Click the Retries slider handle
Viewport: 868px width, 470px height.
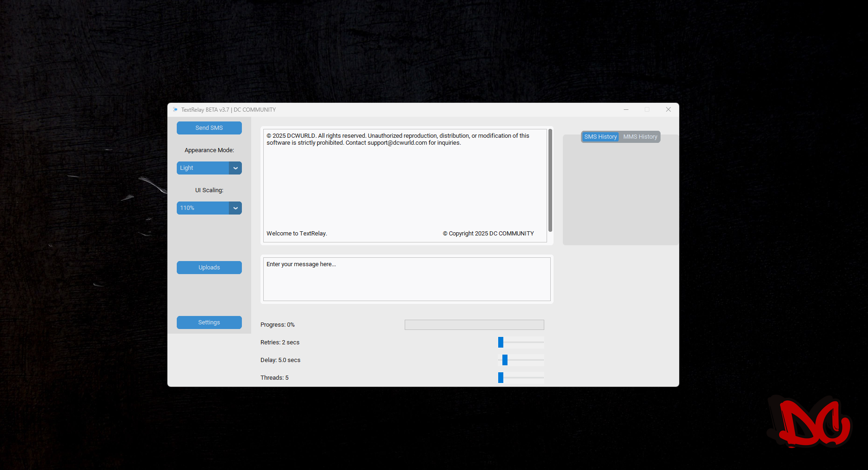coord(501,342)
